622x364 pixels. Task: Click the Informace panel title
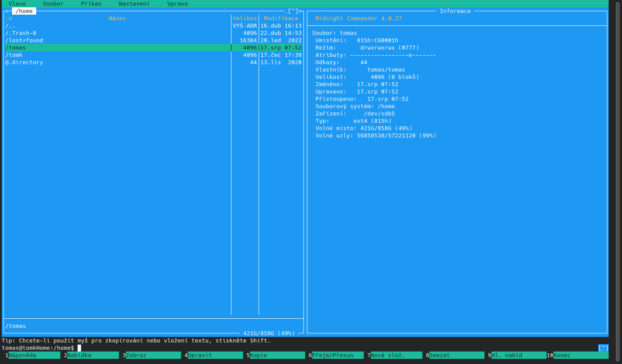click(455, 11)
